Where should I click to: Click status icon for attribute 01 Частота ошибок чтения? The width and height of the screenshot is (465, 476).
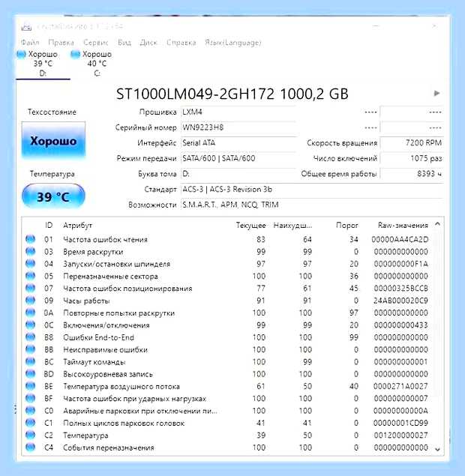[30, 239]
